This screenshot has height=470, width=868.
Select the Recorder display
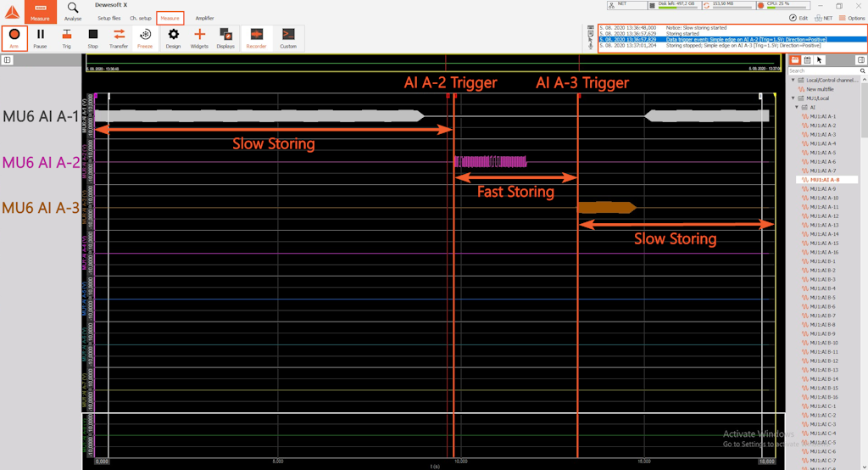[256, 38]
